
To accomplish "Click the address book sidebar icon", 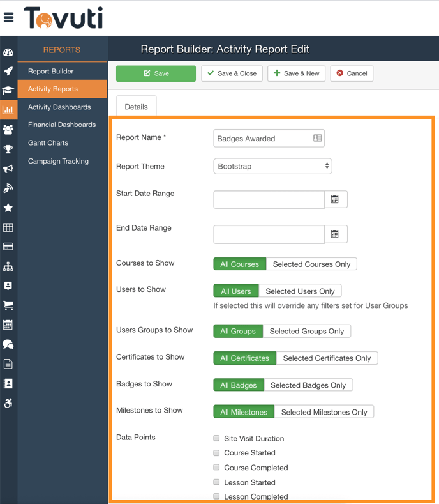I will point(8,383).
